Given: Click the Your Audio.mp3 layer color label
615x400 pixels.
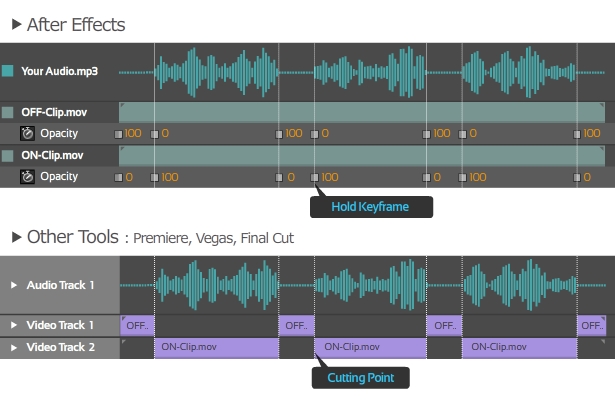Looking at the screenshot, I should click(x=8, y=71).
